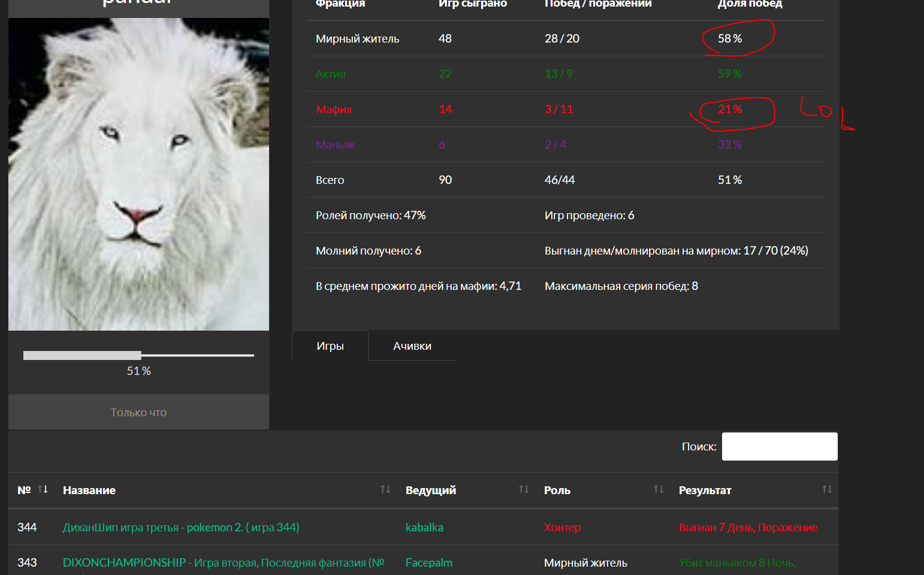
Task: Focus the Поиск search field
Action: coord(779,447)
